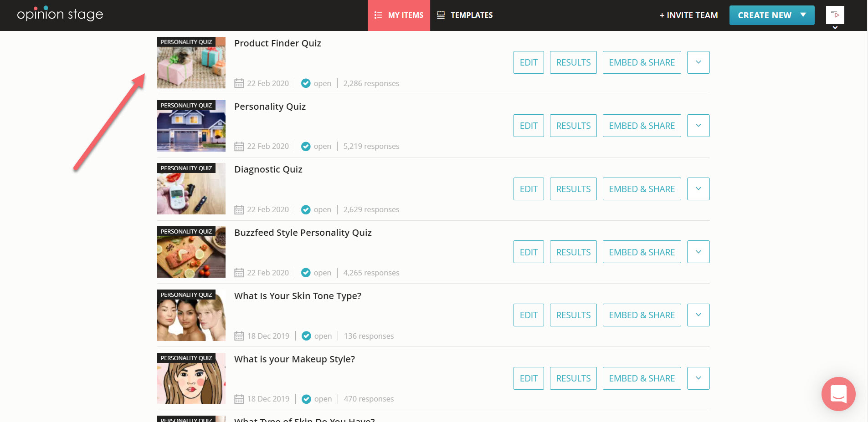Switch to My Items tab
The height and width of the screenshot is (422, 868).
(399, 15)
